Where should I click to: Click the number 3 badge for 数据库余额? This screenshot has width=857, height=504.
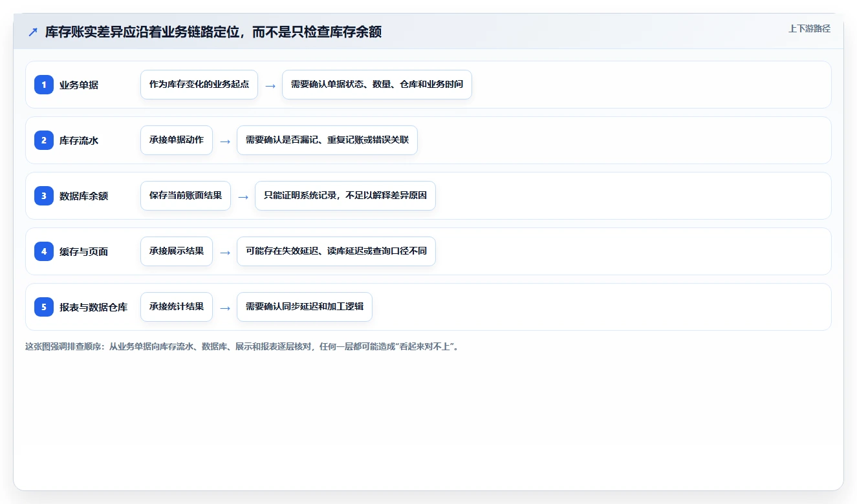[44, 196]
